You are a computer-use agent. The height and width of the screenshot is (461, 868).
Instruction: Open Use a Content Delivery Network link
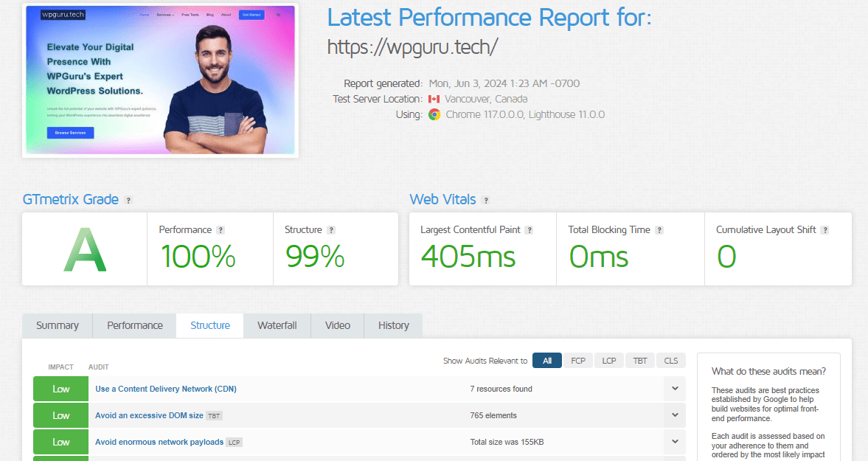(x=166, y=389)
